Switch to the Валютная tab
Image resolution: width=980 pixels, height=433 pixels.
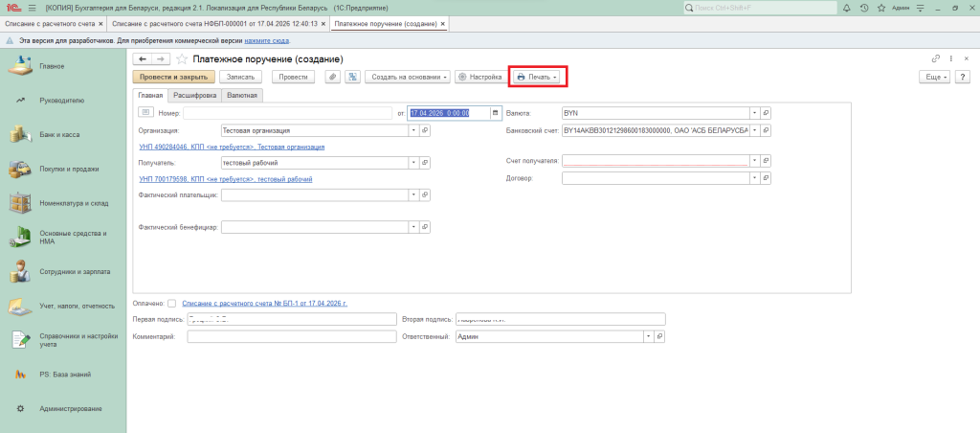point(241,96)
